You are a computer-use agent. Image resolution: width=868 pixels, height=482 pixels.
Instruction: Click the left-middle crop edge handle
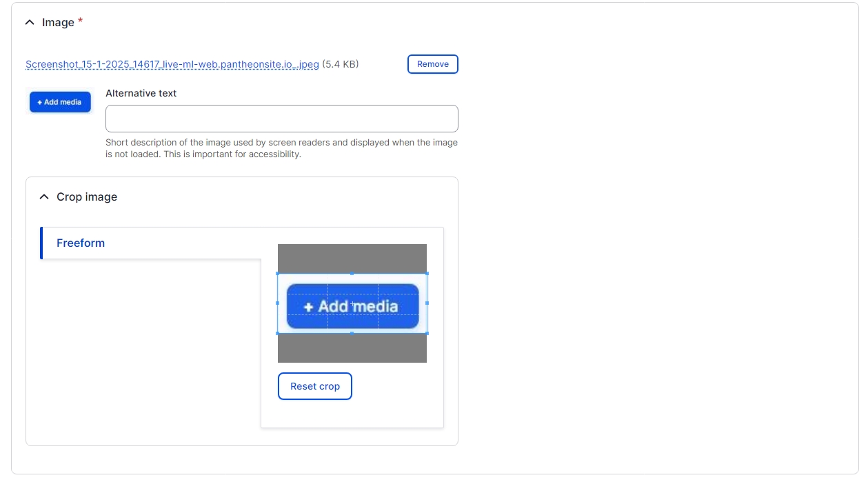[x=278, y=303]
